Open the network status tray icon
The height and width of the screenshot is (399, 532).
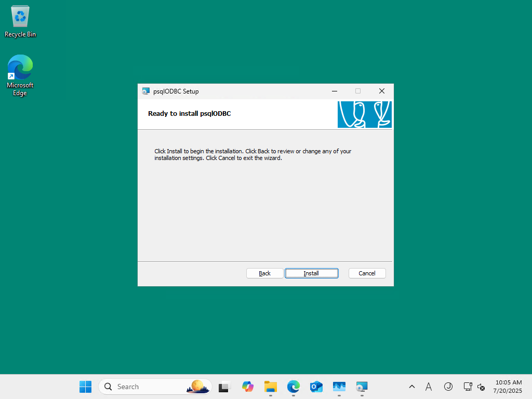click(468, 387)
